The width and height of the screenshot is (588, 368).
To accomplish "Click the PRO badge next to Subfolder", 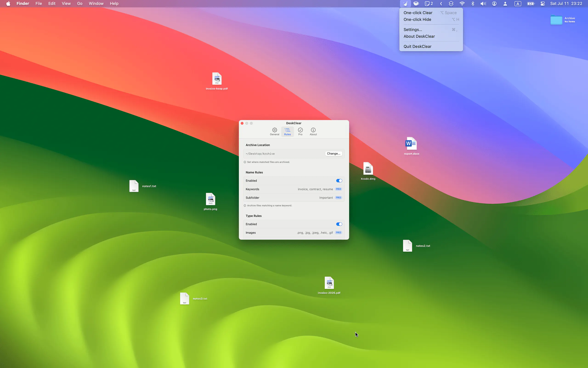I will point(339,198).
